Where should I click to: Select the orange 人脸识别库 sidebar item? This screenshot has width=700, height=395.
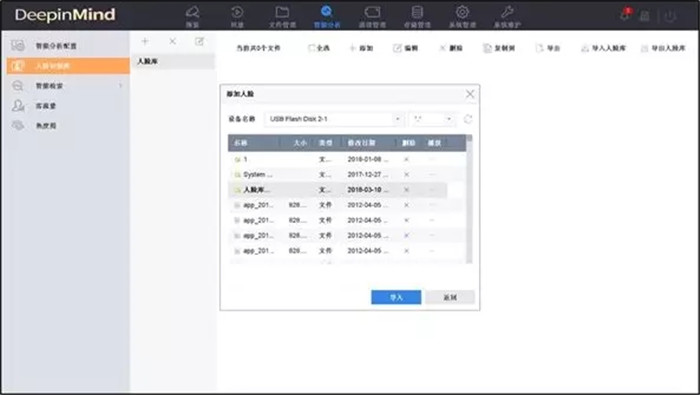click(x=68, y=66)
